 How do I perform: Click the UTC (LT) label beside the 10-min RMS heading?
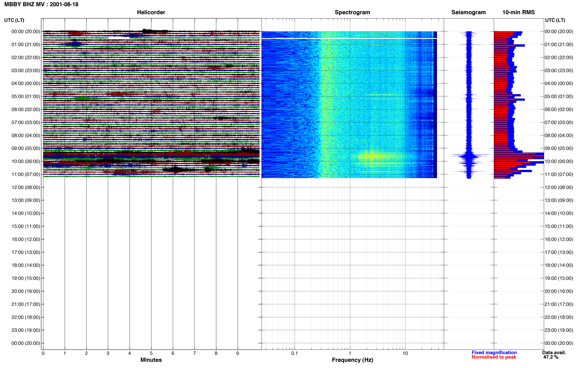(x=555, y=20)
